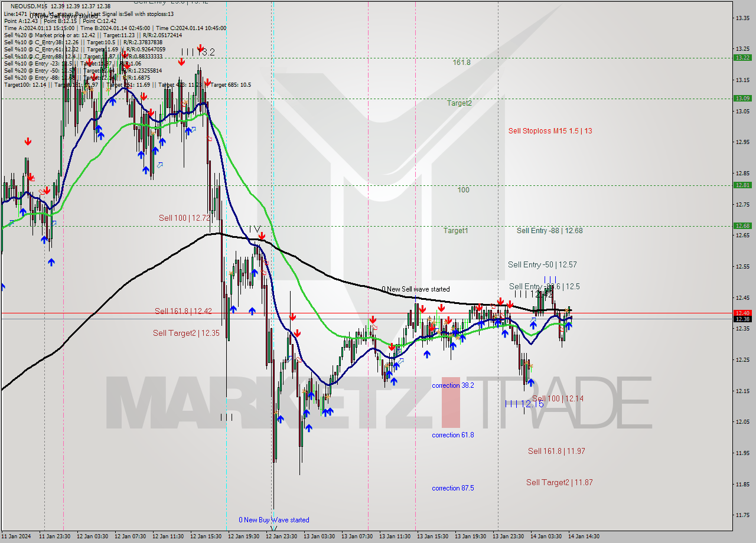Click the 'Sell 100 | 12.72' label
Screen dimensions: 756x543
[x=185, y=218]
